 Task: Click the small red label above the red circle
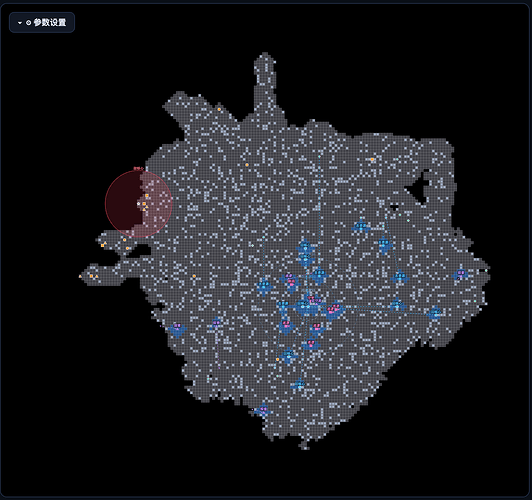(x=138, y=168)
